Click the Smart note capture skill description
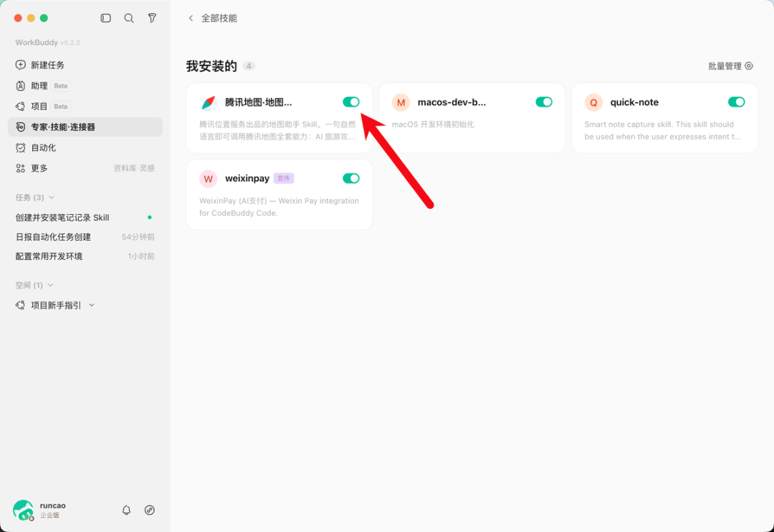 662,130
